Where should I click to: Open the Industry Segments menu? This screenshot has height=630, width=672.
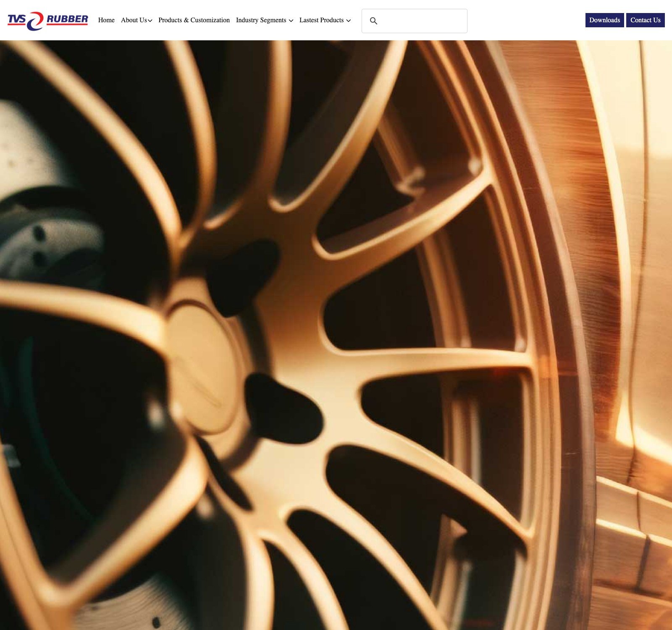261,20
